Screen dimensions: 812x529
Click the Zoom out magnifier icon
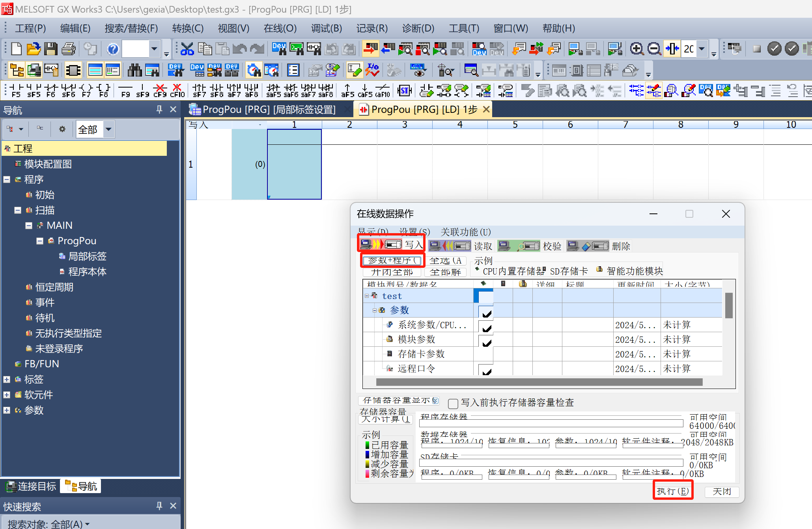(654, 49)
